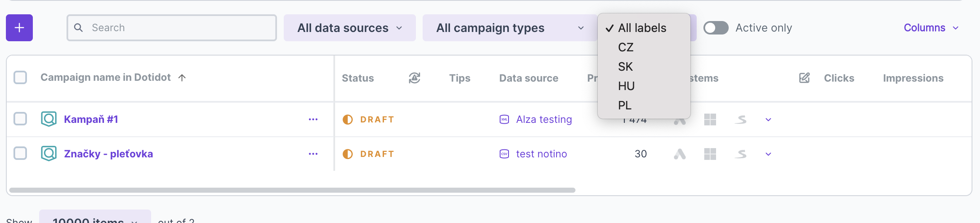Viewport: 980px width, 223px height.
Task: Click Sklik icon in Kampaň #1 row
Action: click(x=740, y=120)
